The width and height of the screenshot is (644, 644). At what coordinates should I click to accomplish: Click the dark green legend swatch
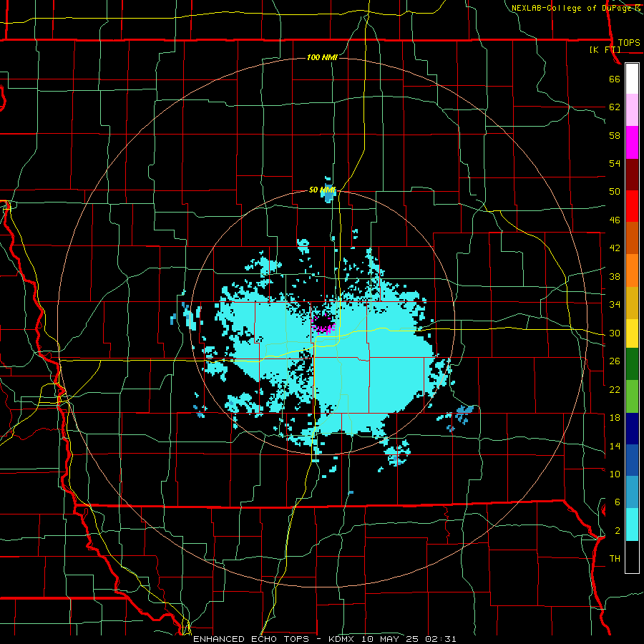point(632,364)
